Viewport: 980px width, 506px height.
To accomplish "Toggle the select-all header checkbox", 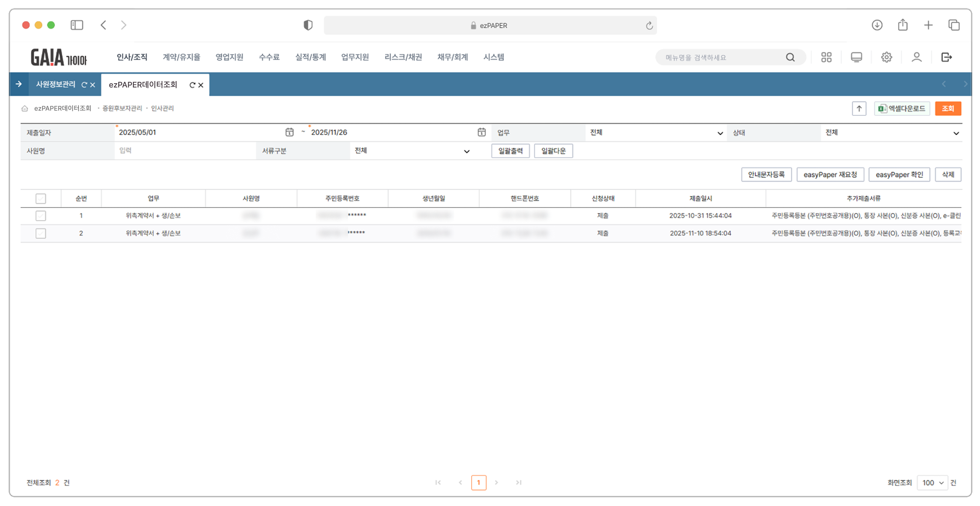I will pyautogui.click(x=41, y=199).
